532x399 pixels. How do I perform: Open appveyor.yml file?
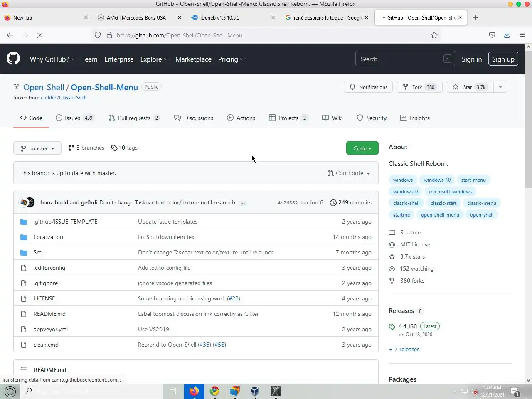[x=51, y=329]
